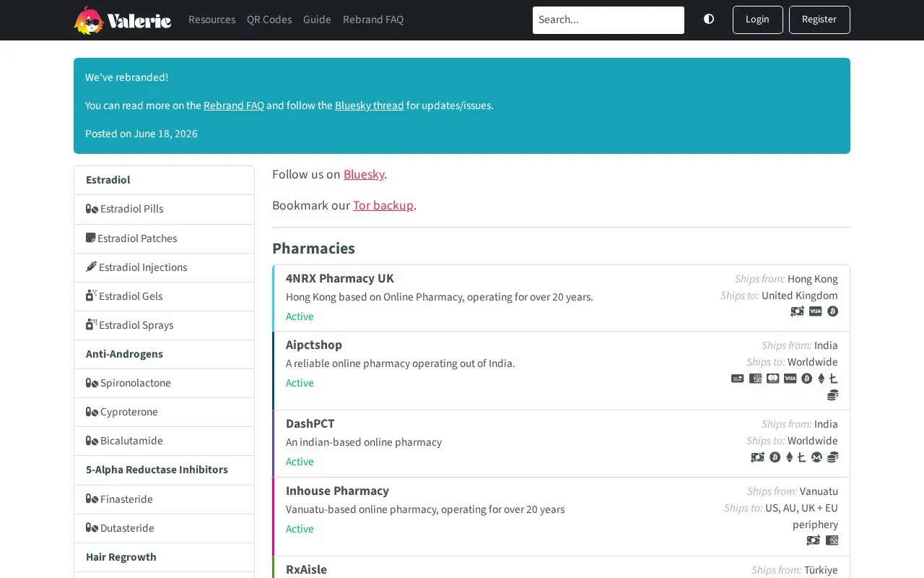Click the Visa icon for 4NRX Pharmacy UK
Viewport: 924px width, 578px height.
[815, 311]
